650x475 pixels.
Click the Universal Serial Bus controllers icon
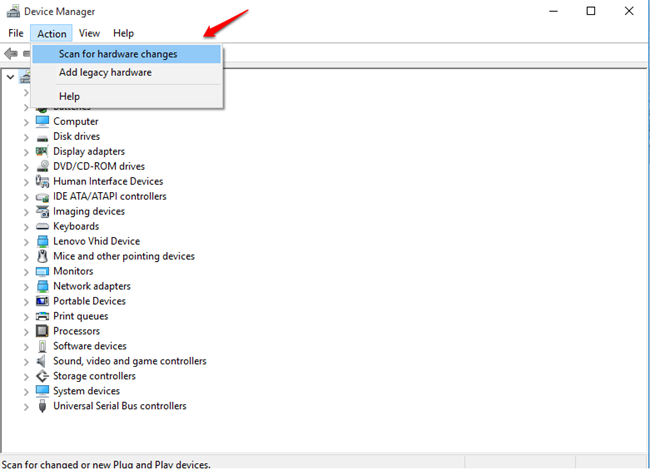point(43,406)
